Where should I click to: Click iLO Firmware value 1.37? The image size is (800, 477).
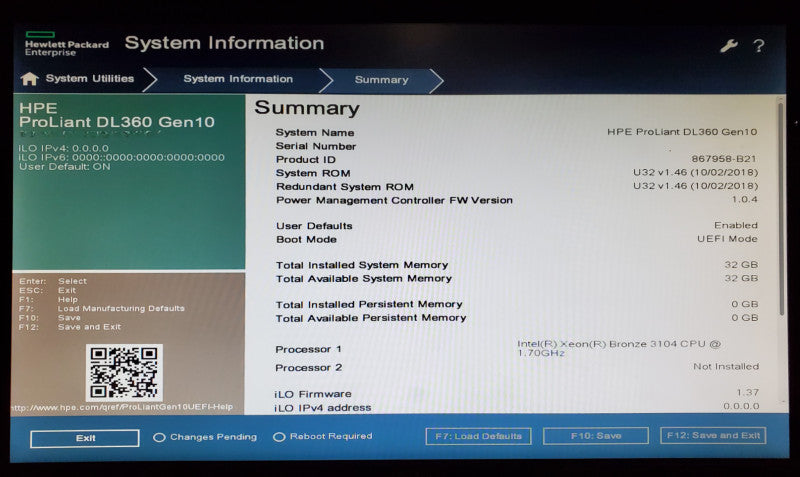(747, 392)
